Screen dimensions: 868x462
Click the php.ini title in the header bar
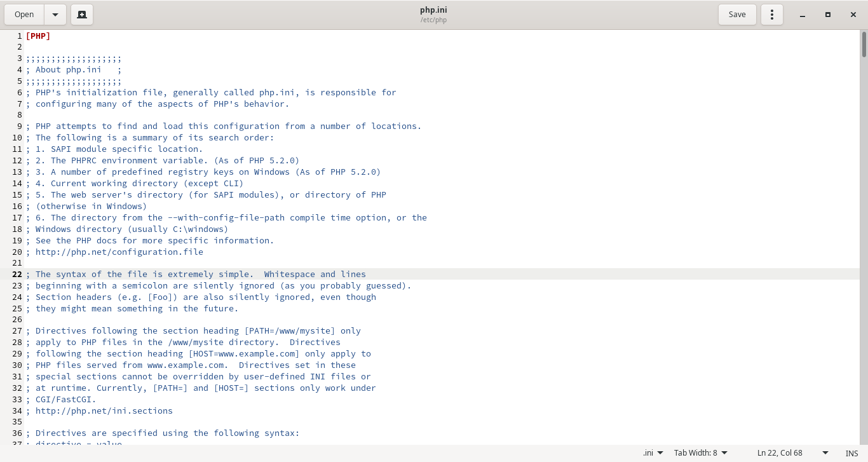(433, 10)
